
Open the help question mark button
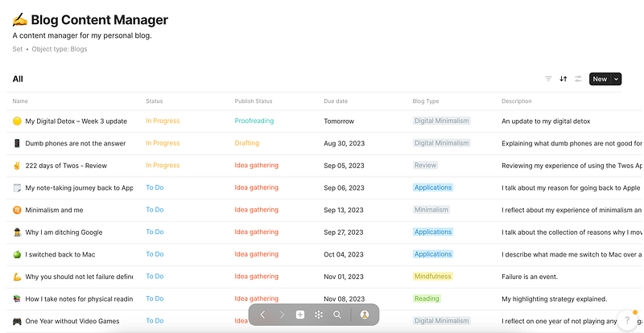(626, 320)
